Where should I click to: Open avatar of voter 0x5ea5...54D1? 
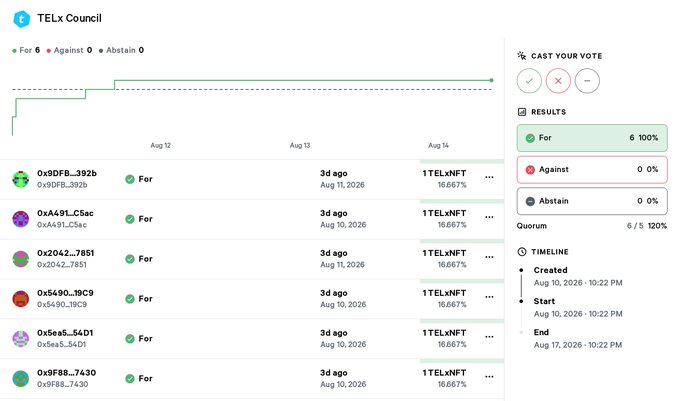pyautogui.click(x=20, y=339)
